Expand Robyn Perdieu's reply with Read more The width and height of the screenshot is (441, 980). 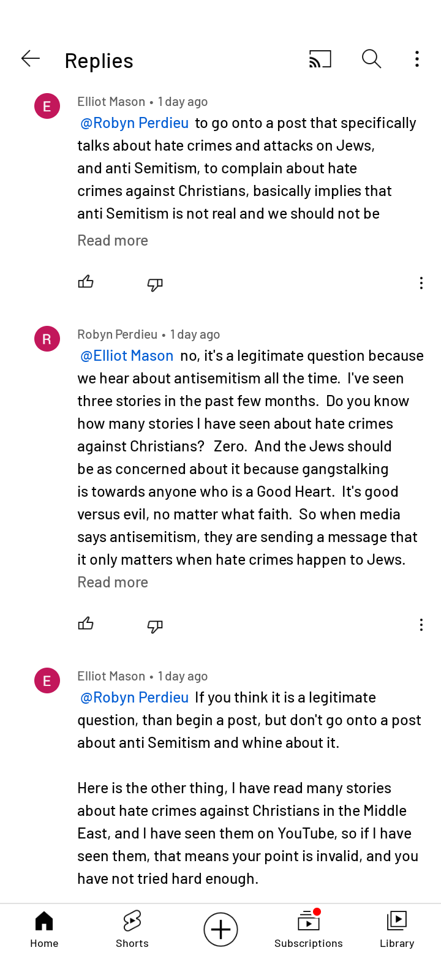(113, 582)
